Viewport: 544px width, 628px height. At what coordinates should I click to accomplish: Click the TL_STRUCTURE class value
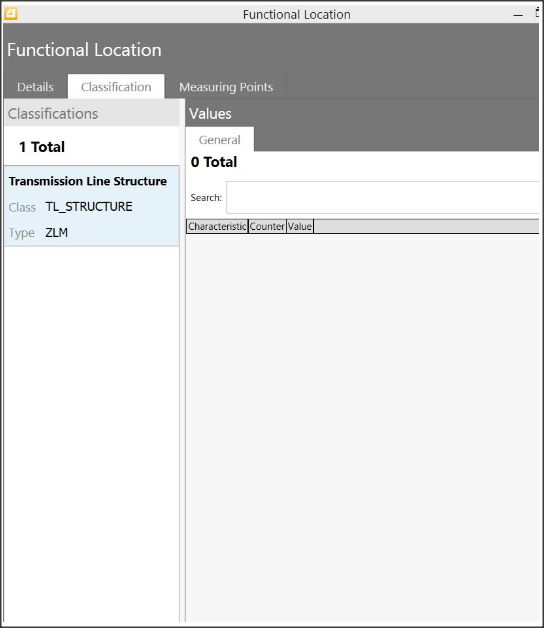click(89, 207)
